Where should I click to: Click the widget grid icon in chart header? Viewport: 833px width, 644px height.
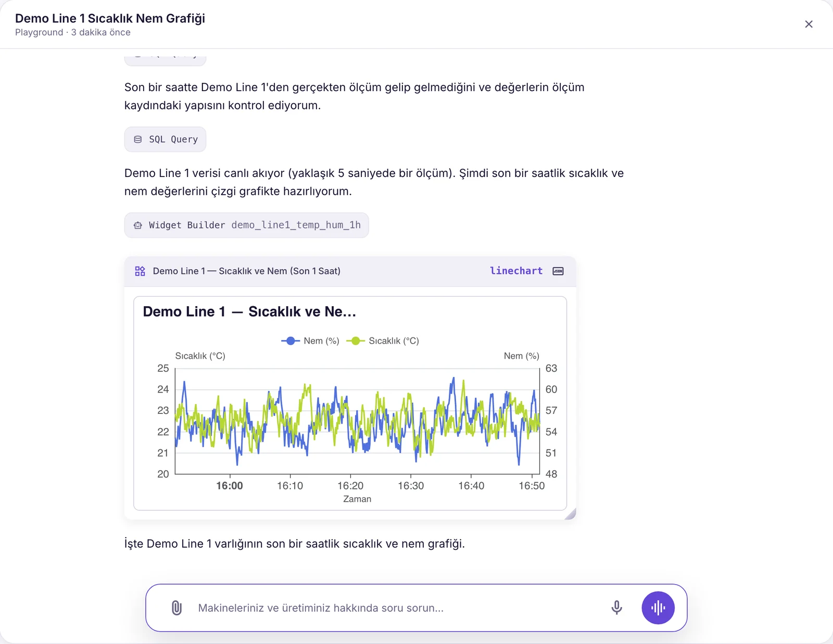(140, 271)
